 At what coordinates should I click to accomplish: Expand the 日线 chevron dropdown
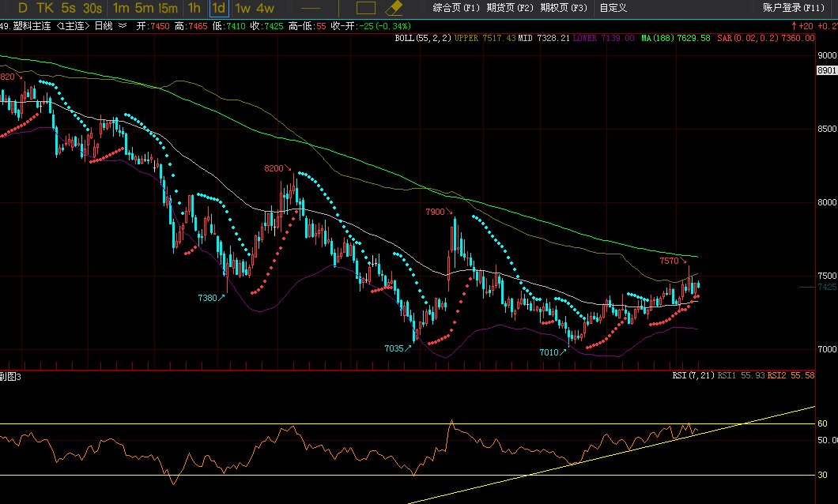pos(123,25)
